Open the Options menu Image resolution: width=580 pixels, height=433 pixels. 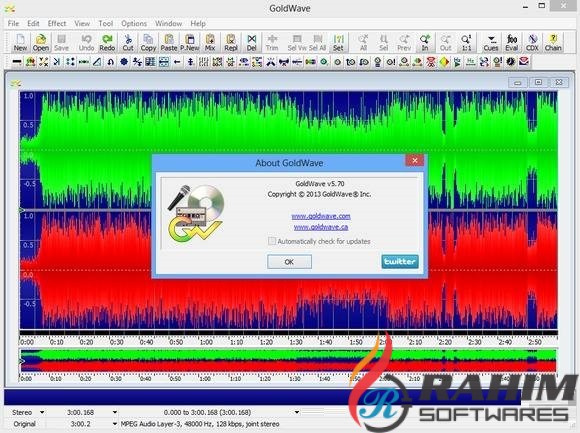click(x=134, y=23)
